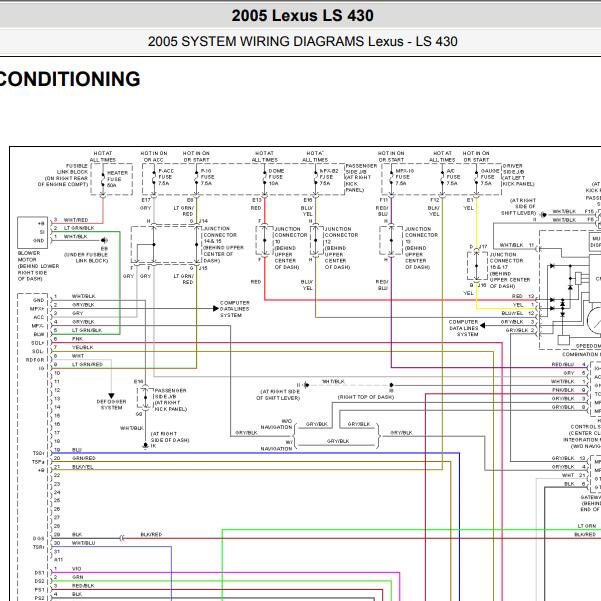Click the (RIGHT TOP OF DASH) note
Viewport: 601px width, 601px height.
coord(366,397)
